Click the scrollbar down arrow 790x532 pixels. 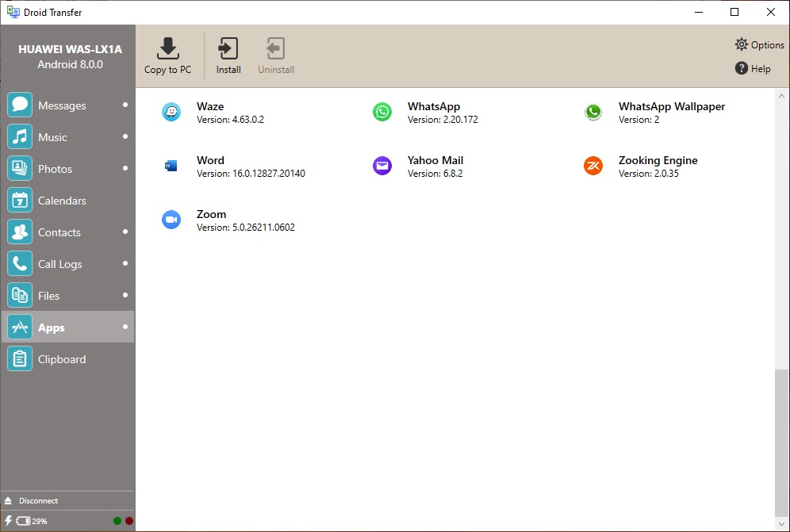click(x=781, y=523)
